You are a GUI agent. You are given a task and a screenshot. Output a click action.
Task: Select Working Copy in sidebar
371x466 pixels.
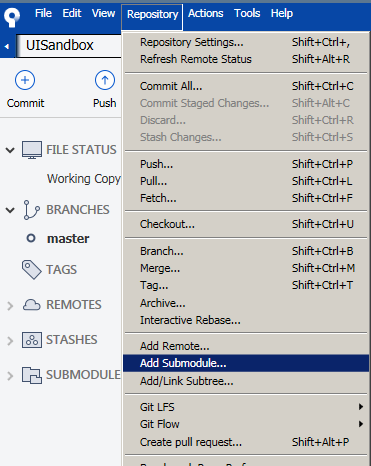pos(84,179)
